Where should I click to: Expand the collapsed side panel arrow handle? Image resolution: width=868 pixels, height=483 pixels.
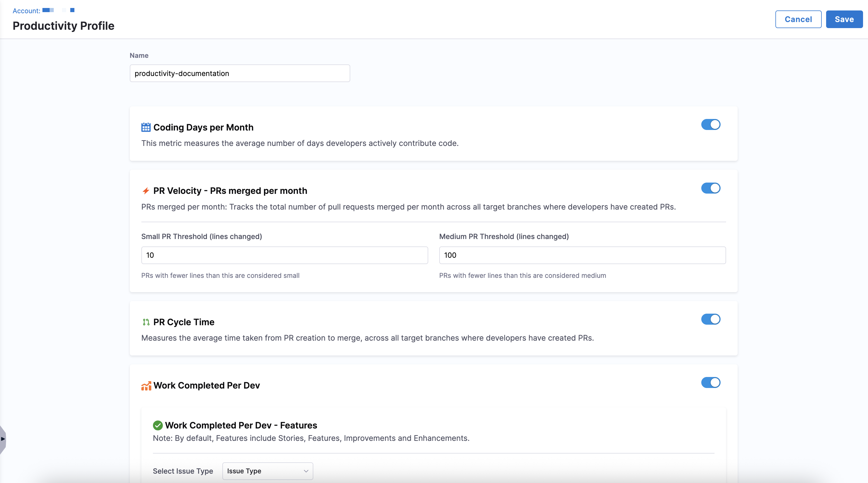[3, 439]
